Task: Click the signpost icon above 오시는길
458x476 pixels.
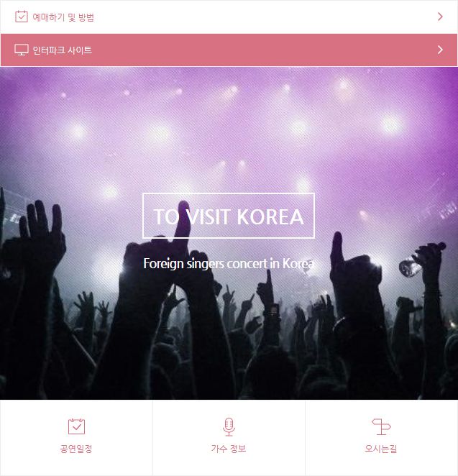Action: click(x=381, y=426)
